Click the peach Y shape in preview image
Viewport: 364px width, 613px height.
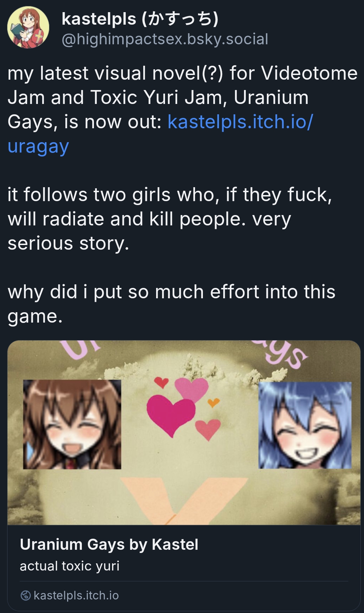[x=184, y=501]
